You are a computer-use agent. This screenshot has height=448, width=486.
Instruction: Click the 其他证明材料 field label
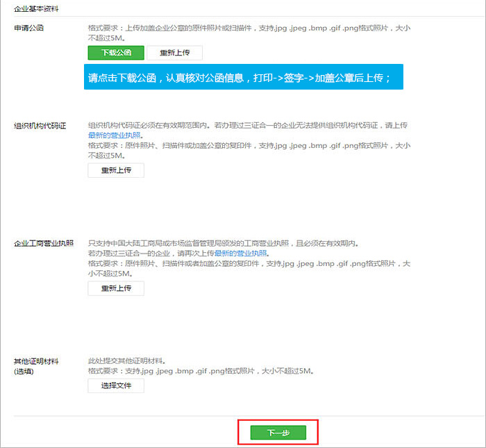[x=36, y=361]
